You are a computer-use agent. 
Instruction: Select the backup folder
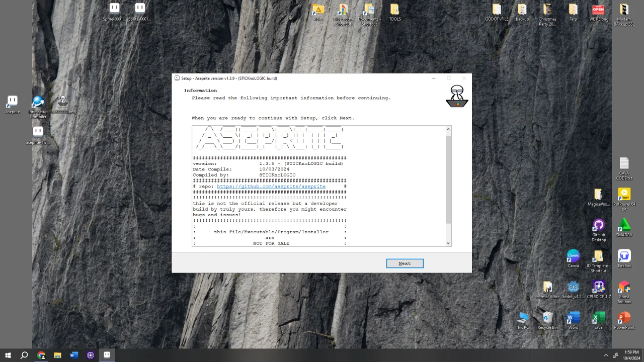522,13
